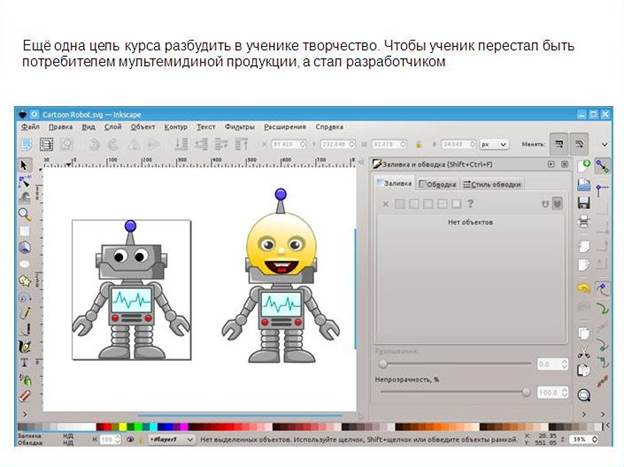Click Select all objects toolbar icon
Viewport: 624px width, 467px height.
[x=27, y=144]
